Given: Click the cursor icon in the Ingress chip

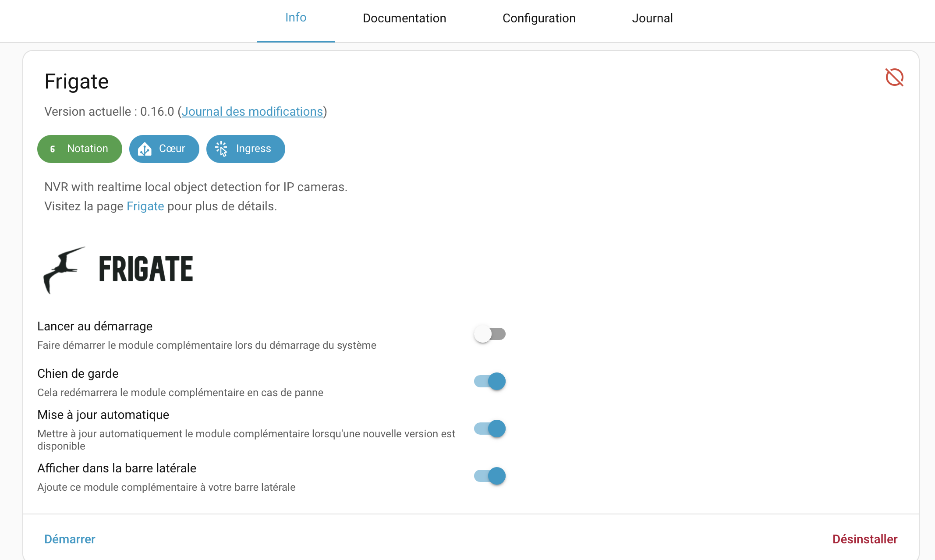Looking at the screenshot, I should click(x=222, y=149).
